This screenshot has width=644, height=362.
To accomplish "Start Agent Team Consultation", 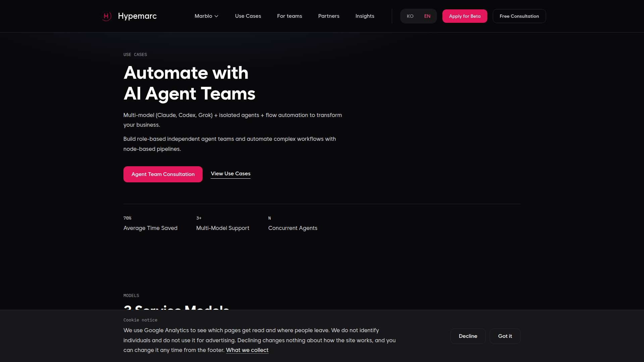I will click(x=163, y=174).
